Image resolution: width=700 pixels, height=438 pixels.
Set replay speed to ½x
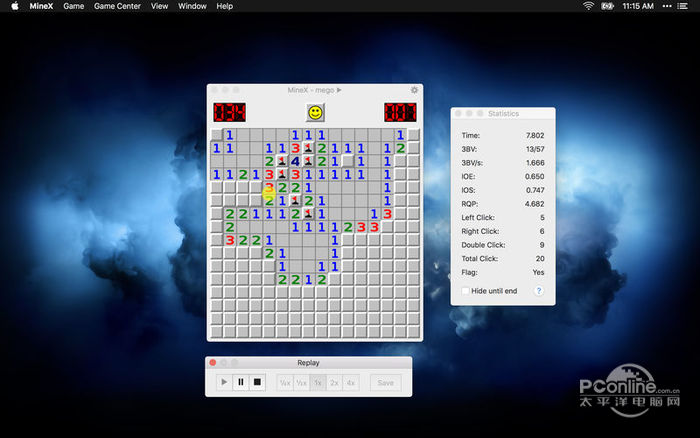click(302, 383)
